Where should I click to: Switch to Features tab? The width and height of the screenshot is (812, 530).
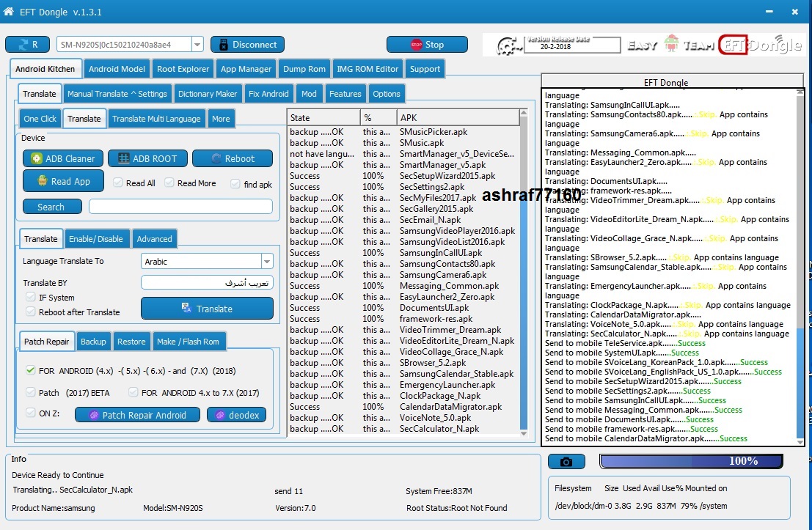345,94
